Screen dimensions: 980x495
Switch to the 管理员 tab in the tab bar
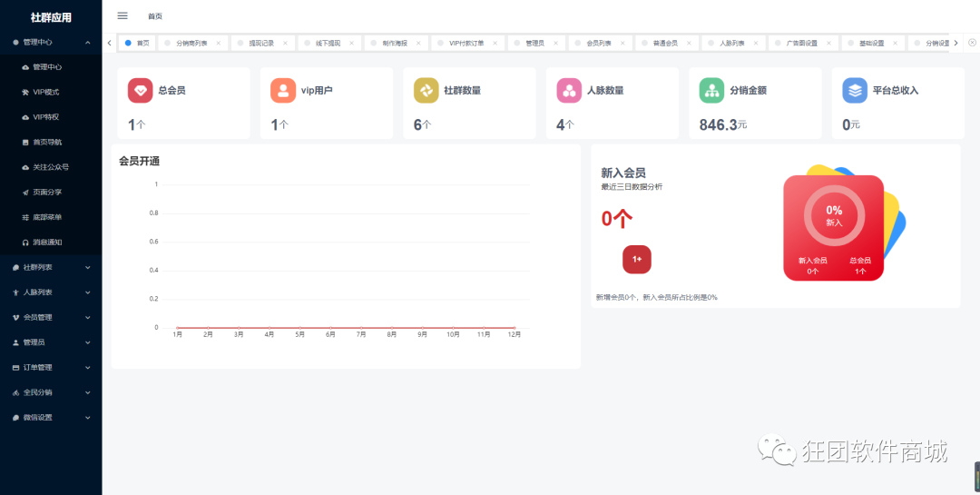(x=534, y=44)
